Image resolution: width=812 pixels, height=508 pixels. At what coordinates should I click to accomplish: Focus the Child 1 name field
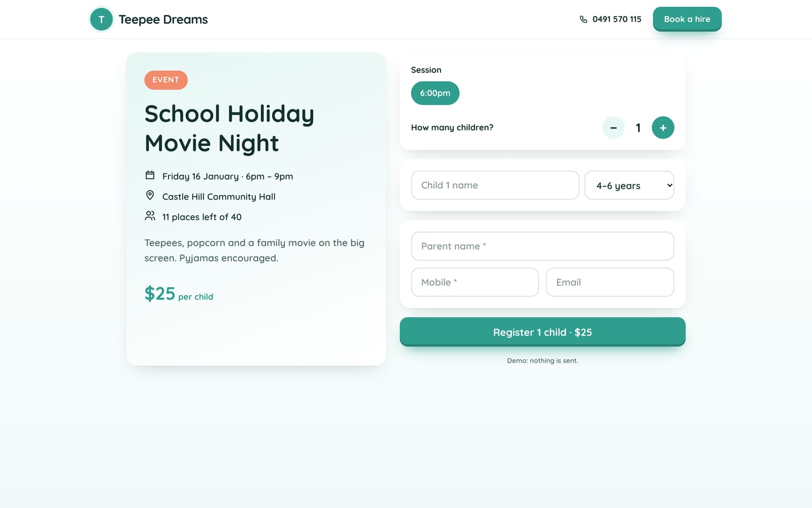tap(495, 185)
